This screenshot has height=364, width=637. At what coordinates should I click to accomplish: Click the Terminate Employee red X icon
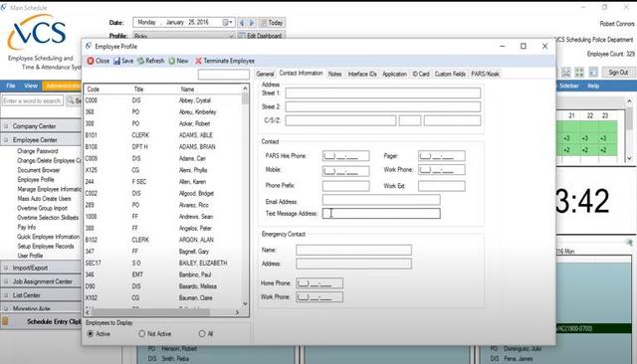(x=198, y=61)
